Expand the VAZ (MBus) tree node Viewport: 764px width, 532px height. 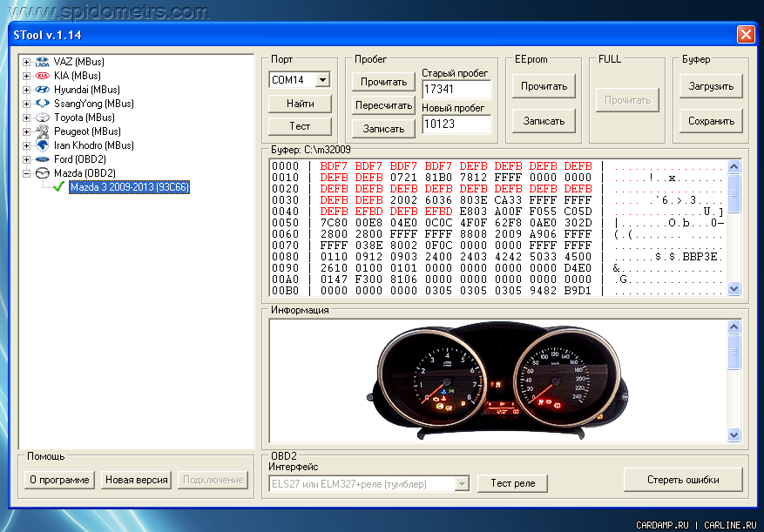coord(27,62)
